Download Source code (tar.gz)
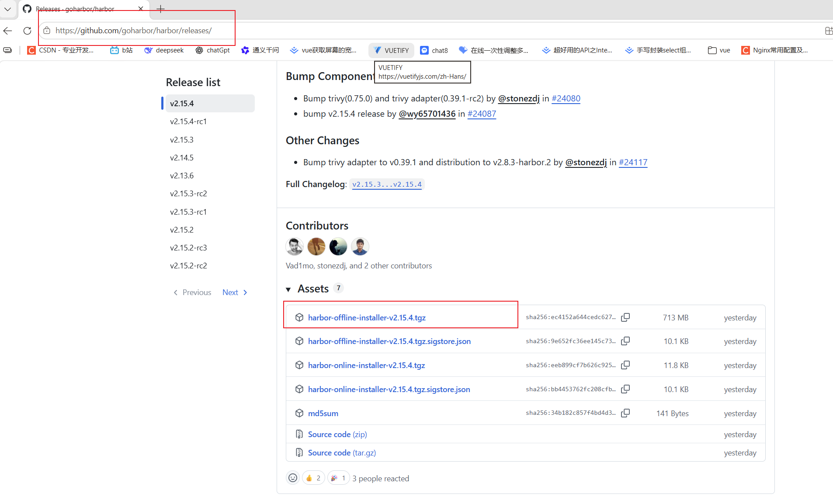This screenshot has width=833, height=504. click(342, 453)
